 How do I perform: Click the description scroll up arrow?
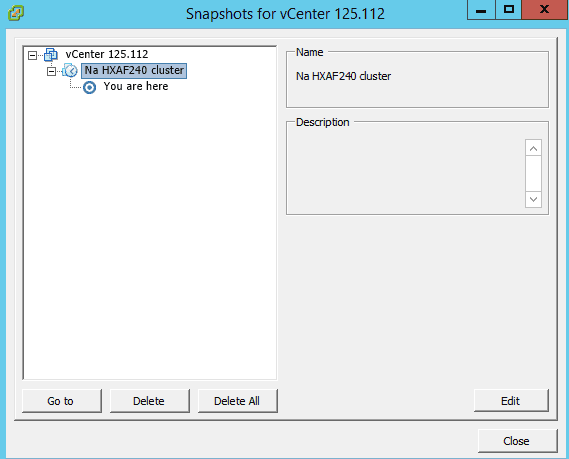click(533, 148)
